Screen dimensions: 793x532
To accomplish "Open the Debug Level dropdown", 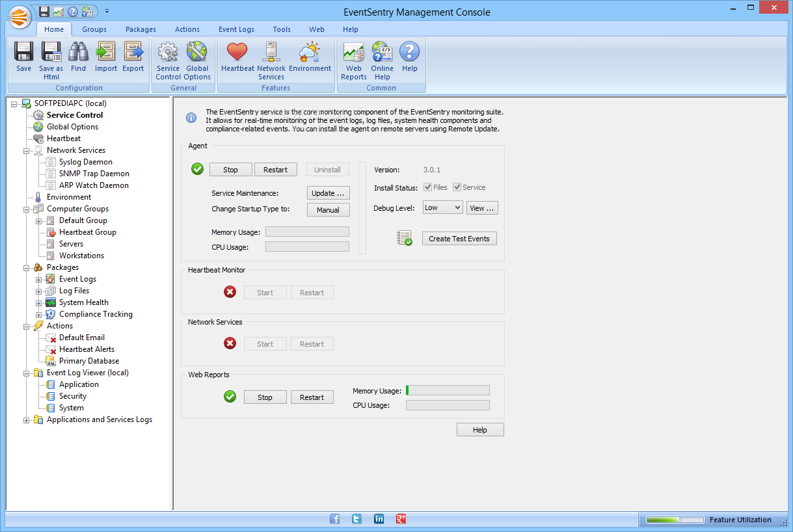I will (442, 207).
